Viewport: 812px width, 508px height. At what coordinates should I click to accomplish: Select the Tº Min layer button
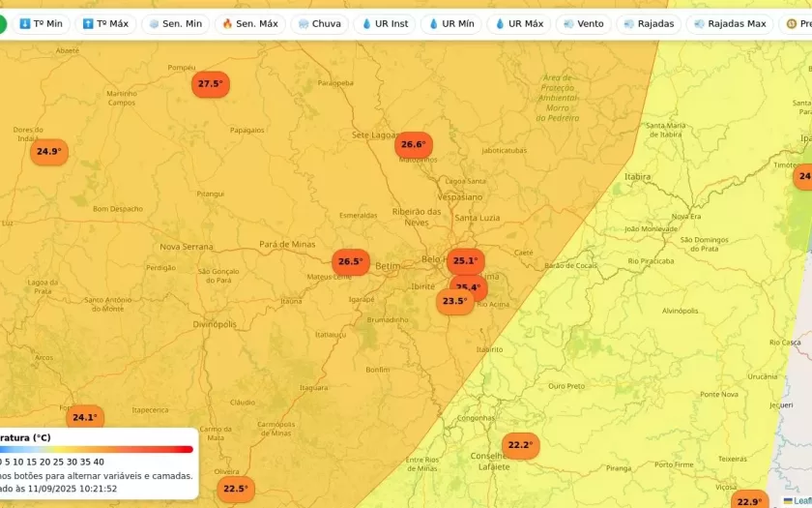41,23
